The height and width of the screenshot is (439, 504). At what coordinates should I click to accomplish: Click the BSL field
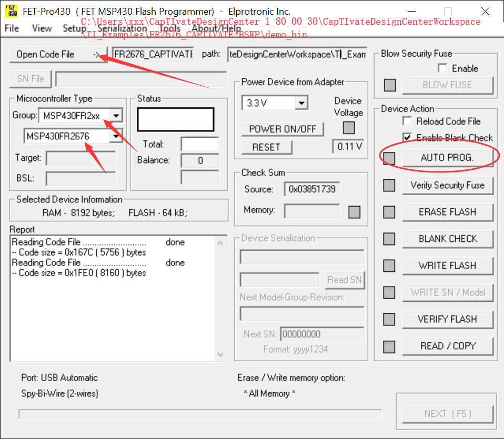point(81,179)
